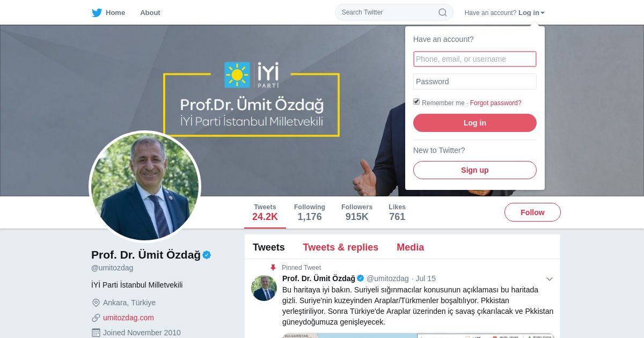Click the calendar icon beside Joined date

pos(96,333)
